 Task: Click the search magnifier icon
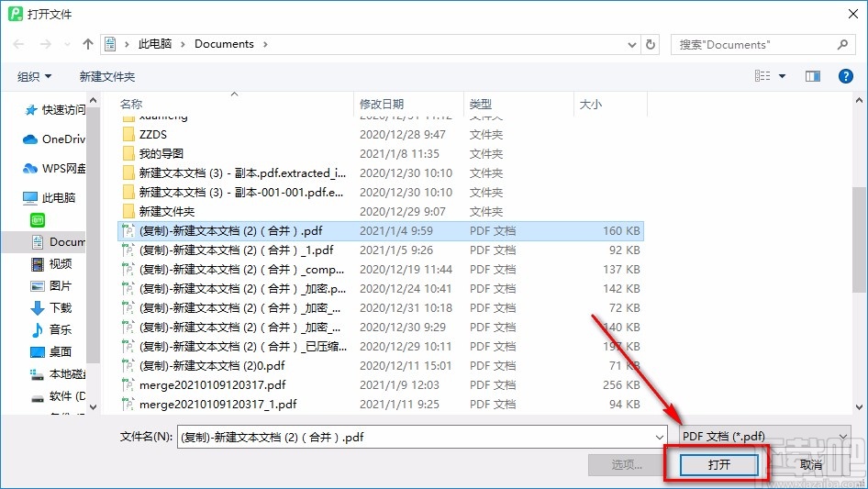842,44
